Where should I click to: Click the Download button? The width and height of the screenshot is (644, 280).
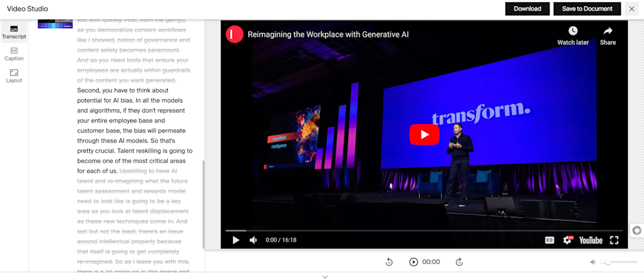click(x=527, y=9)
